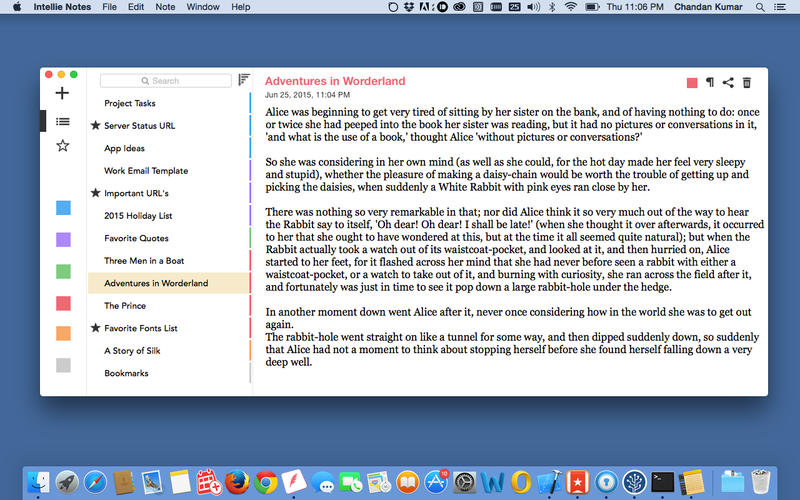
Task: Open the Bluetooth status menu
Action: [x=552, y=7]
